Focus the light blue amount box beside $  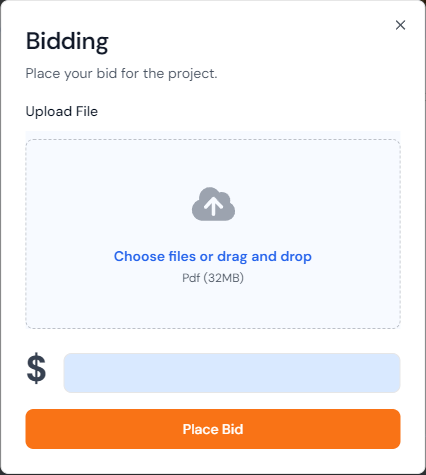(x=232, y=373)
